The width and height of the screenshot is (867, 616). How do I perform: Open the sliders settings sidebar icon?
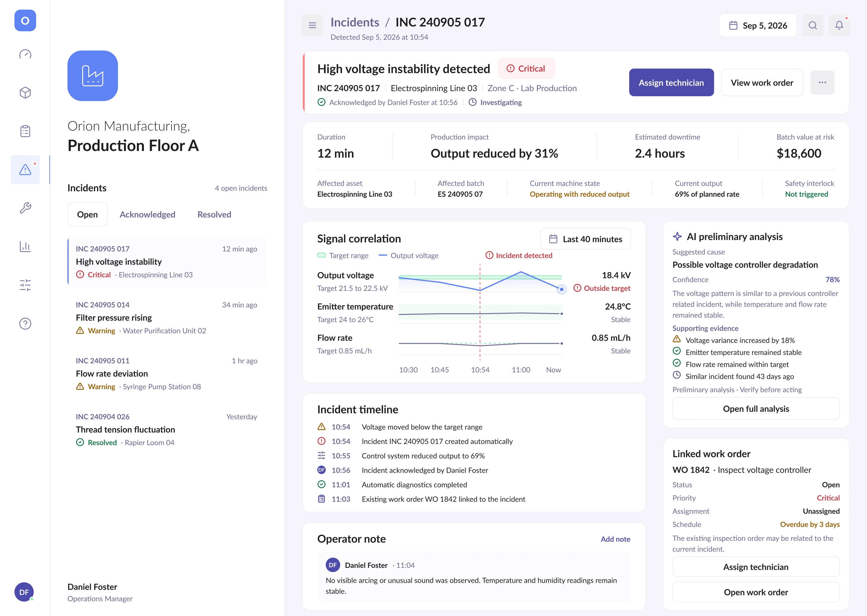25,285
